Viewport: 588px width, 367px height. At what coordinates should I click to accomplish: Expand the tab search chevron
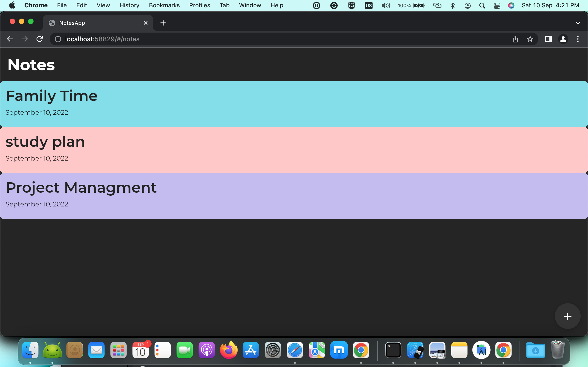[578, 23]
